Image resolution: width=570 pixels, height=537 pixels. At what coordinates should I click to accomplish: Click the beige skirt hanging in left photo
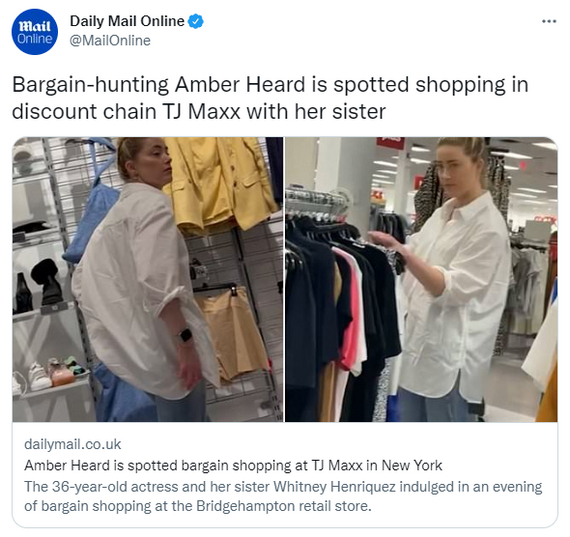click(x=233, y=333)
